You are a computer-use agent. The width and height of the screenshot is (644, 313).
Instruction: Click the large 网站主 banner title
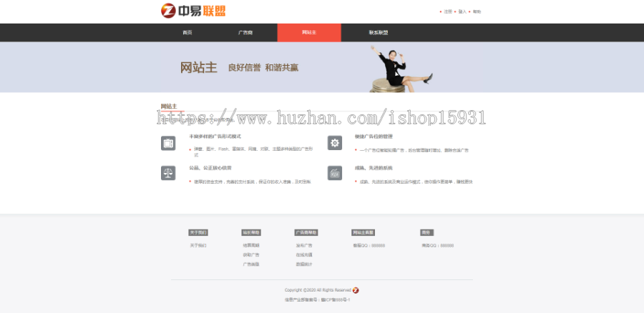pyautogui.click(x=198, y=67)
